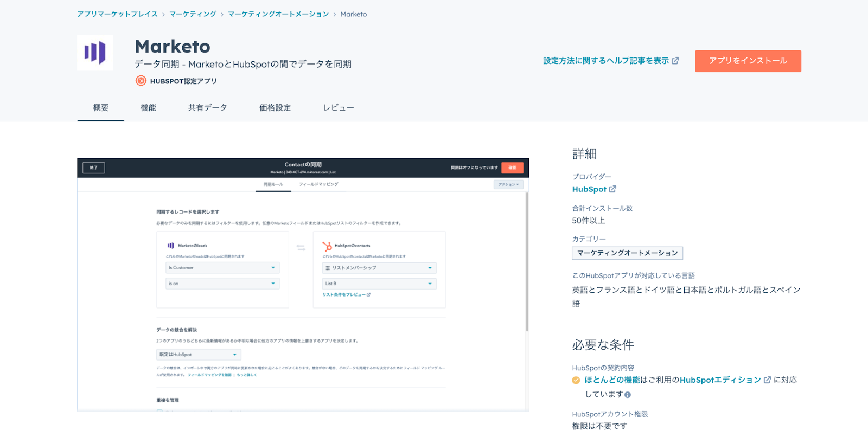Viewport: 868px width, 437px height.
Task: Click the info icon after しています
Action: (x=628, y=395)
